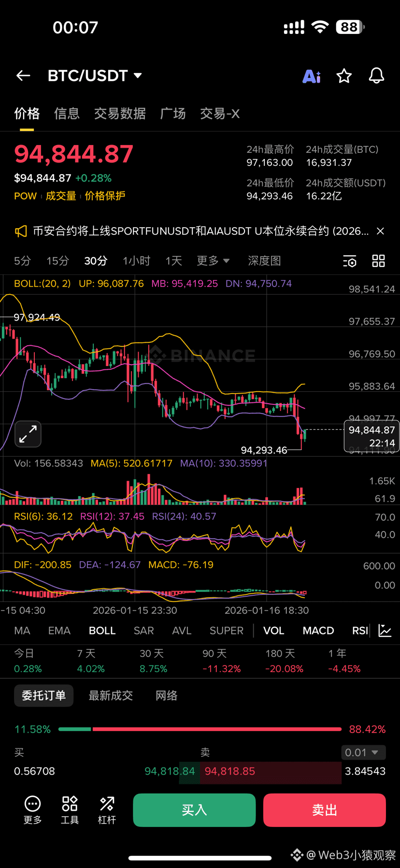The image size is (400, 868).
Task: Toggle the BOLL indicator
Action: pos(102,631)
